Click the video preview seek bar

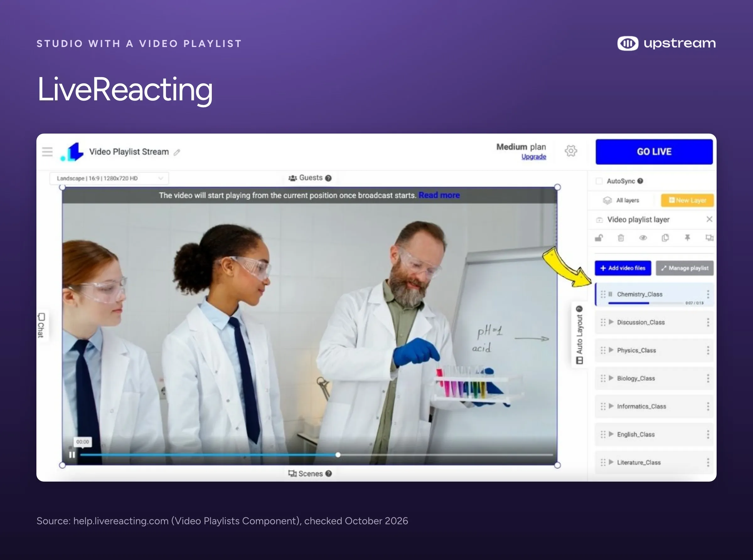click(317, 455)
